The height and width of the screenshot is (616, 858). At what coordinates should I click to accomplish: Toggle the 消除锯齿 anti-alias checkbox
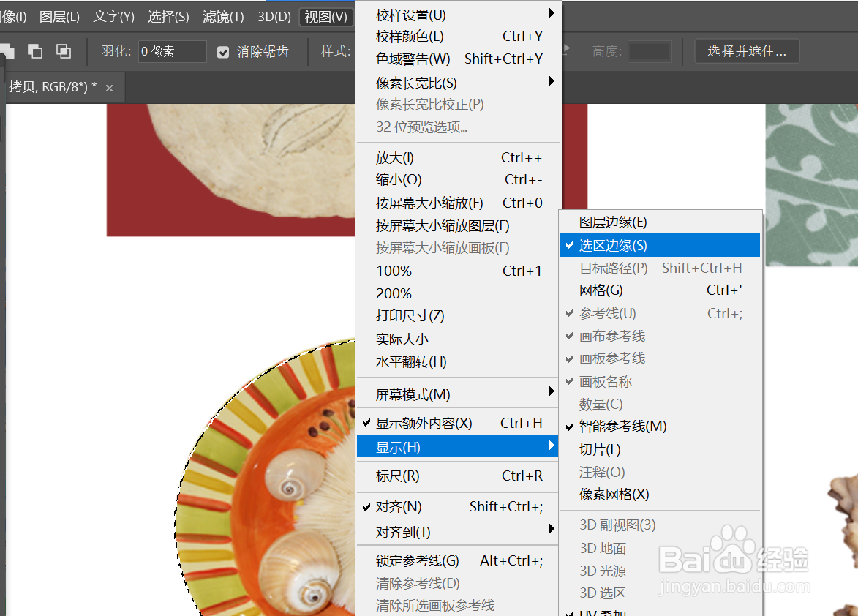pyautogui.click(x=222, y=52)
